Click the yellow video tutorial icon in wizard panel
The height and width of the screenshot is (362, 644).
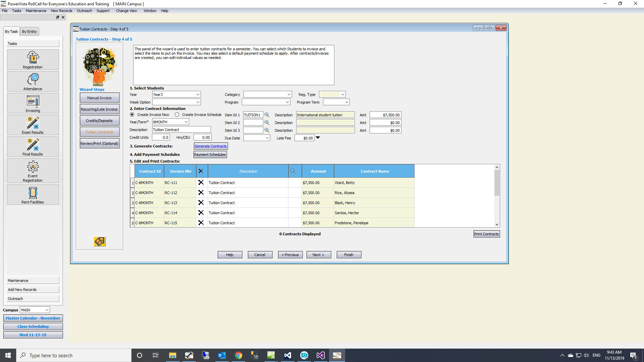pyautogui.click(x=100, y=241)
